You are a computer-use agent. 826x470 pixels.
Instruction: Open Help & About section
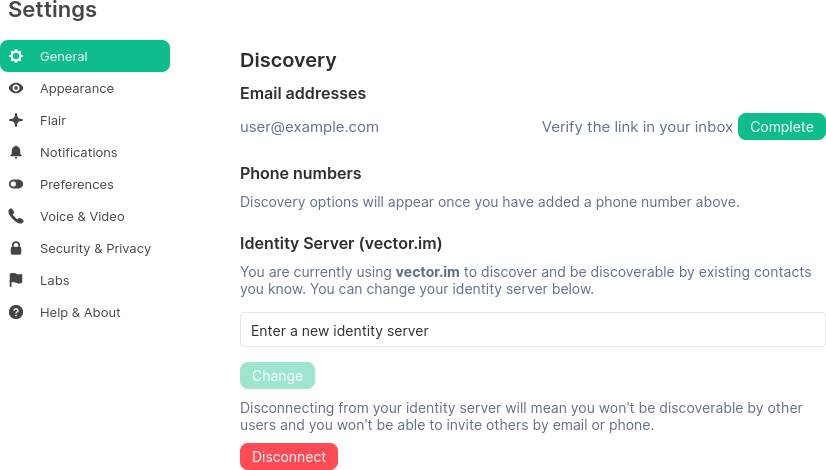pos(80,313)
